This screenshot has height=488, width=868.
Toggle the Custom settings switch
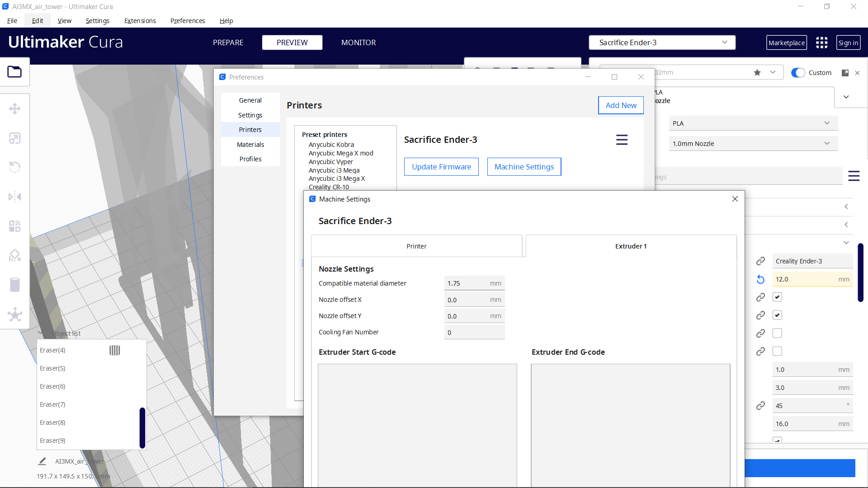click(x=798, y=72)
